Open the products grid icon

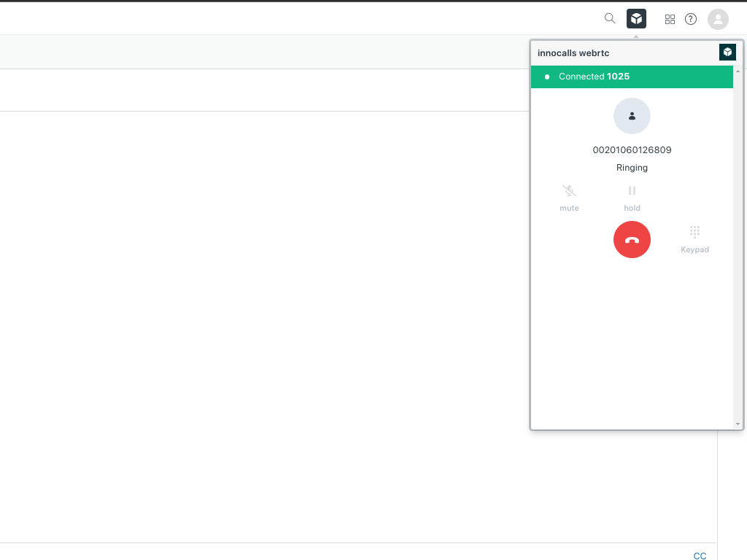click(x=670, y=20)
